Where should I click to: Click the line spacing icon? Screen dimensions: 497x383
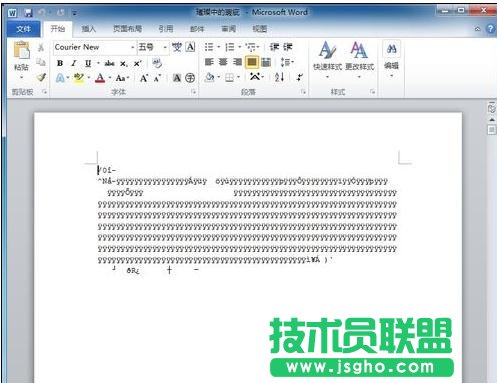286,62
